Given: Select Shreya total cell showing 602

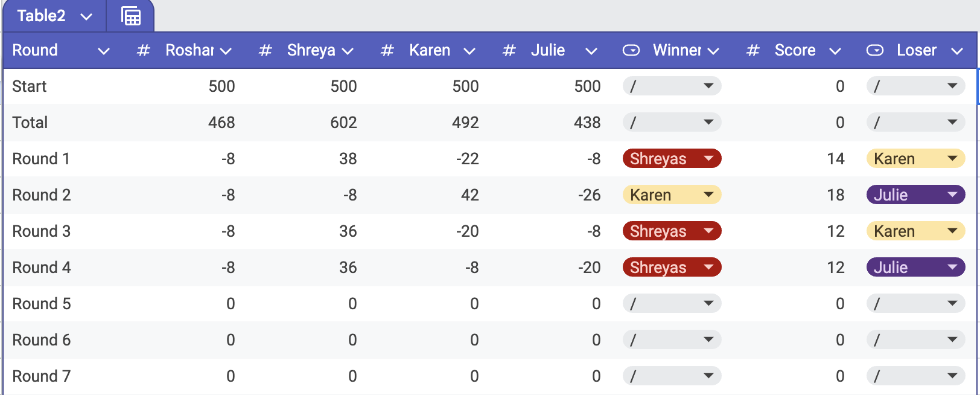Looking at the screenshot, I should pyautogui.click(x=343, y=123).
